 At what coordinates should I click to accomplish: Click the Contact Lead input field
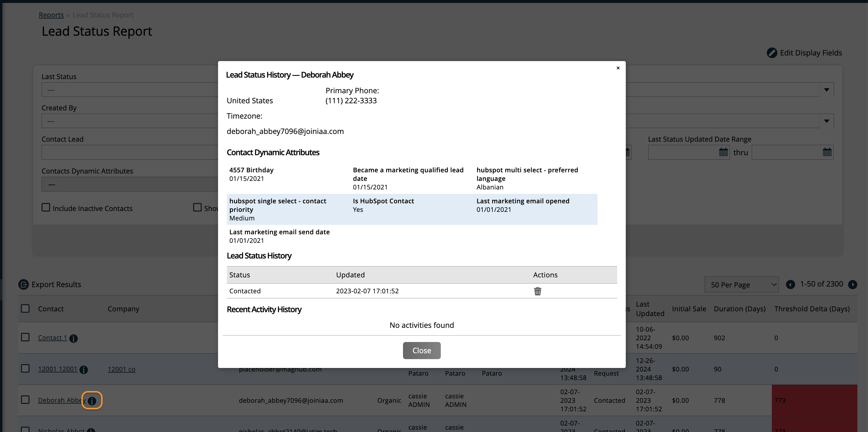point(130,152)
